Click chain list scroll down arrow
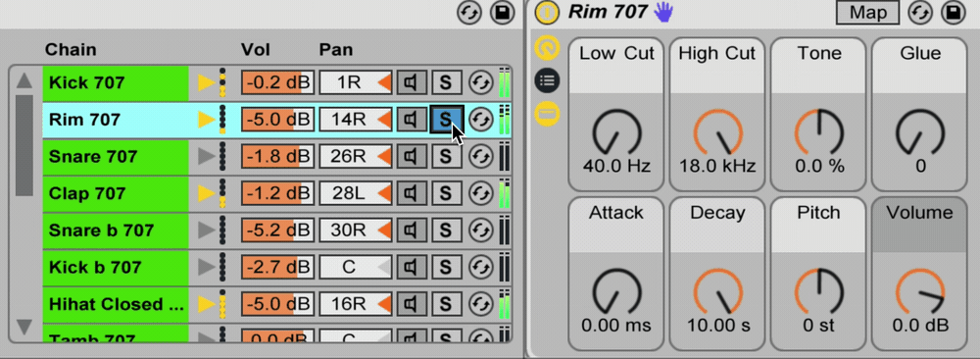 (x=24, y=327)
